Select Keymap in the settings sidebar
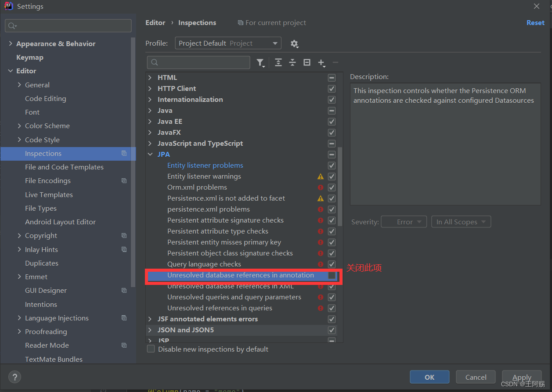 30,57
